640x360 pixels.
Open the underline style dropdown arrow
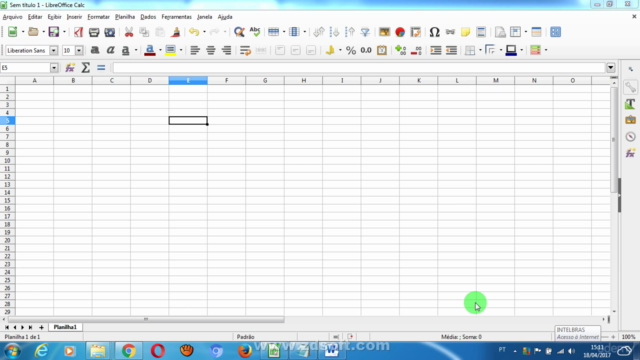(136, 50)
